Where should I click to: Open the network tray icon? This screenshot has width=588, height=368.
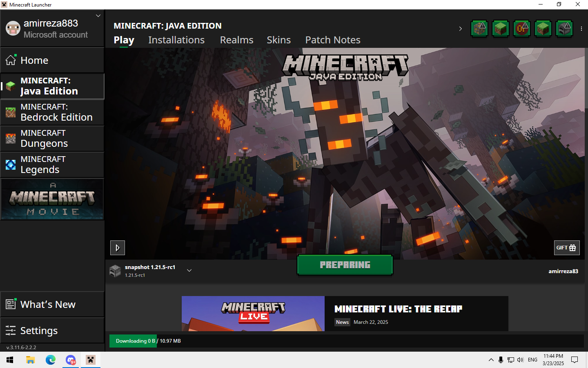pyautogui.click(x=510, y=360)
